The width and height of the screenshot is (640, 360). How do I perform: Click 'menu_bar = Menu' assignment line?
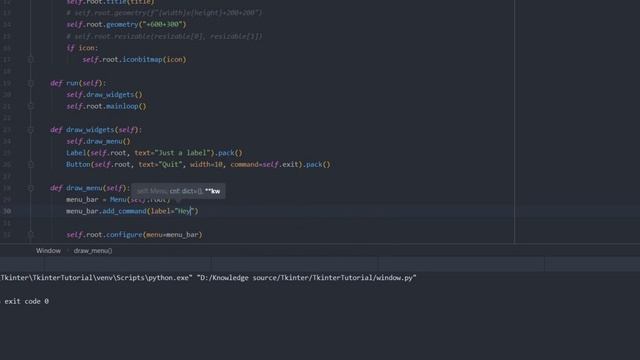tap(118, 200)
